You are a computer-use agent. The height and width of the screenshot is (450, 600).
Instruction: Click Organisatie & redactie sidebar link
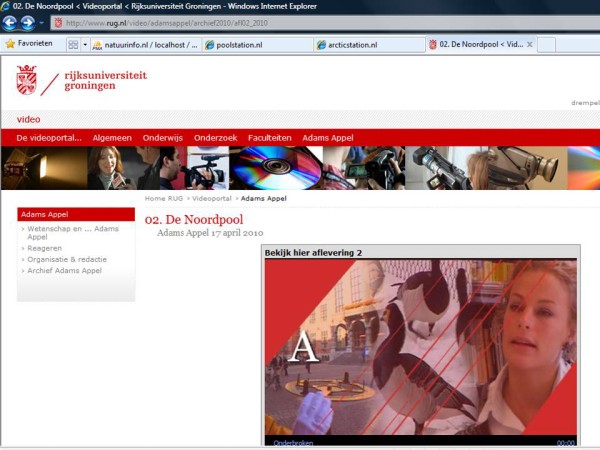click(x=67, y=259)
